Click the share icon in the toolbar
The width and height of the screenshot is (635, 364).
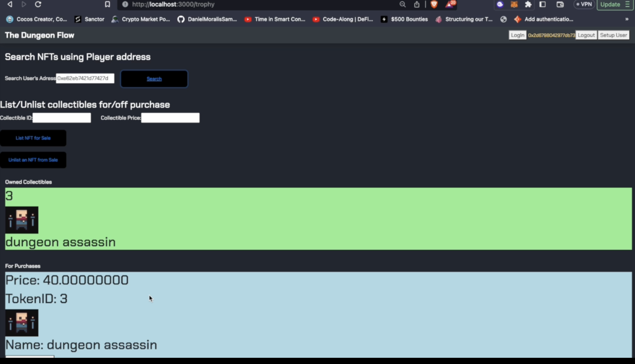pyautogui.click(x=416, y=4)
